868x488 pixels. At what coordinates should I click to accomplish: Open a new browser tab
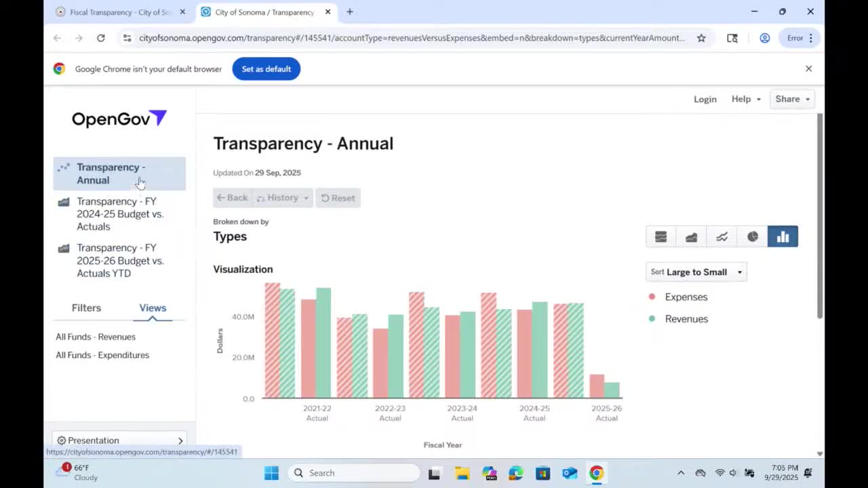[x=350, y=12]
